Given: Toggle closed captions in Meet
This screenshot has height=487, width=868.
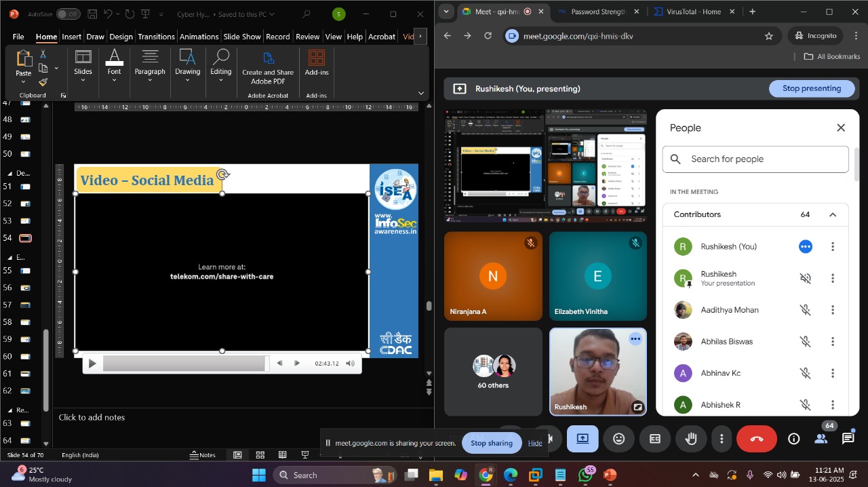Looking at the screenshot, I should point(654,439).
